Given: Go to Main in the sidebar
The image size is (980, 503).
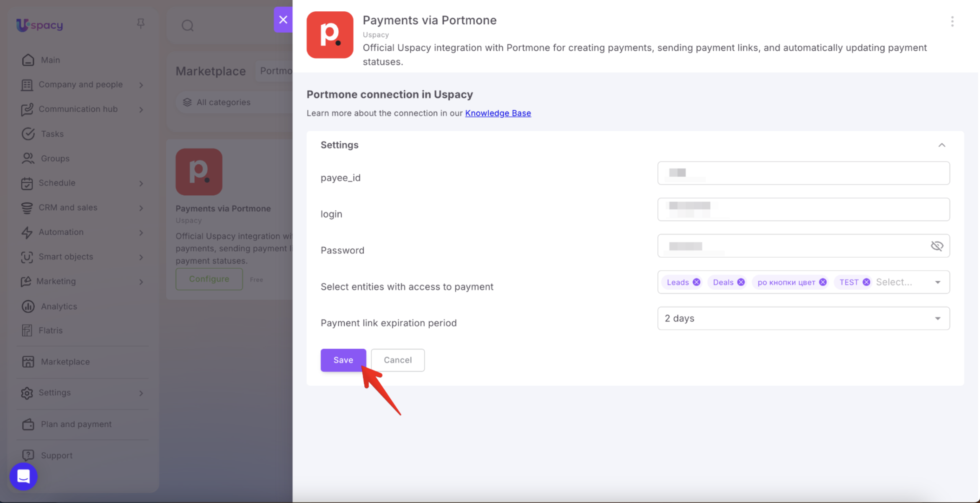Looking at the screenshot, I should (50, 60).
